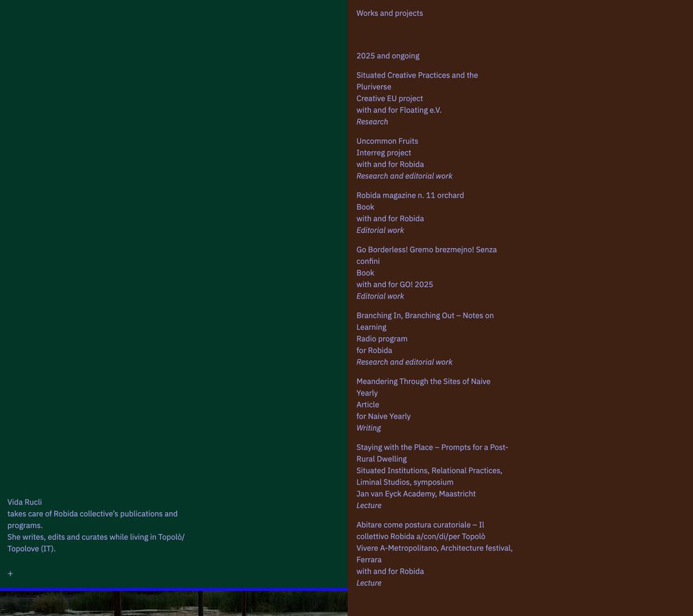The image size is (693, 616).
Task: Open Branching In, Branching Out radio program title
Action: pyautogui.click(x=425, y=316)
